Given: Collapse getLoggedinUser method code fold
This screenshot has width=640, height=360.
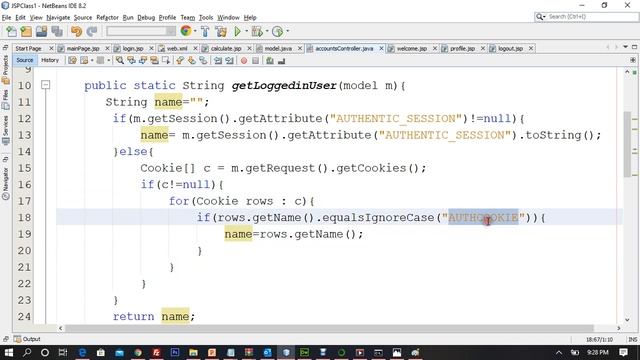Looking at the screenshot, I should click(45, 85).
